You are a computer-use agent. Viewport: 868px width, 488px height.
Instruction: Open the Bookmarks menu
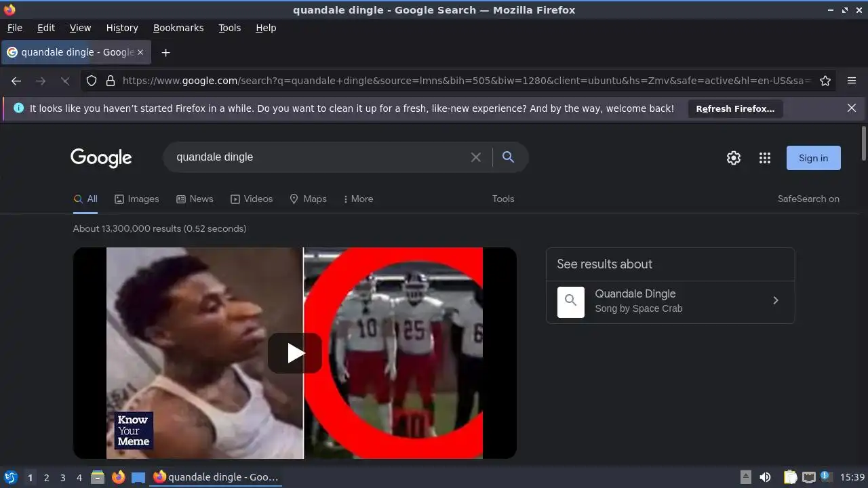[x=178, y=28]
